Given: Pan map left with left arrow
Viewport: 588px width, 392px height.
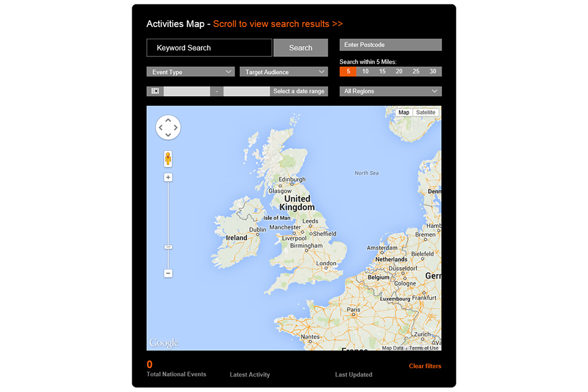Looking at the screenshot, I should [x=161, y=127].
